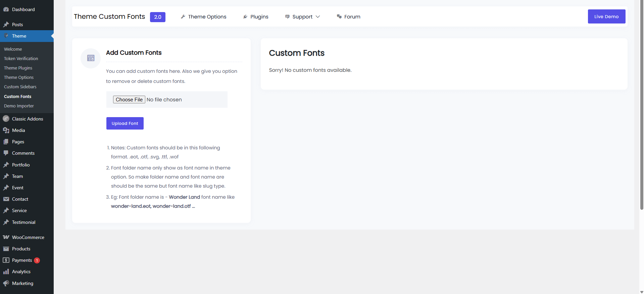
Task: Click the chevron arrow next to Support
Action: 318,17
